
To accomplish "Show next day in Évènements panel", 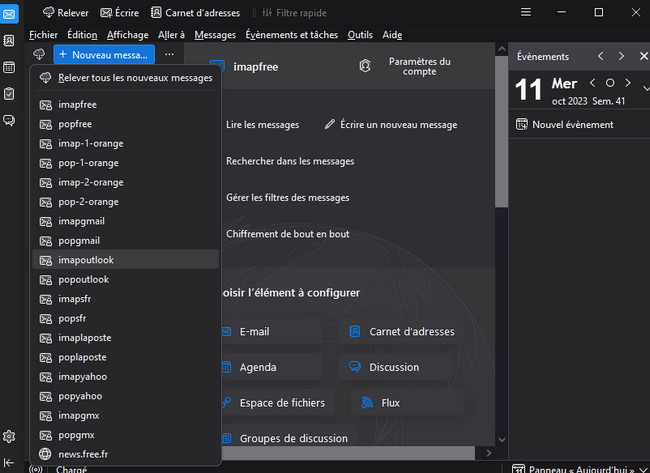I will pyautogui.click(x=621, y=56).
